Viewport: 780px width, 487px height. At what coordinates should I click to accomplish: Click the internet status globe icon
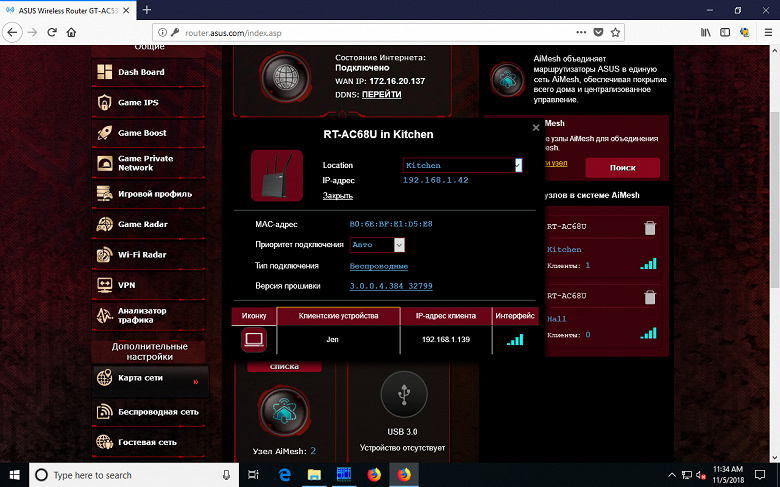point(285,77)
